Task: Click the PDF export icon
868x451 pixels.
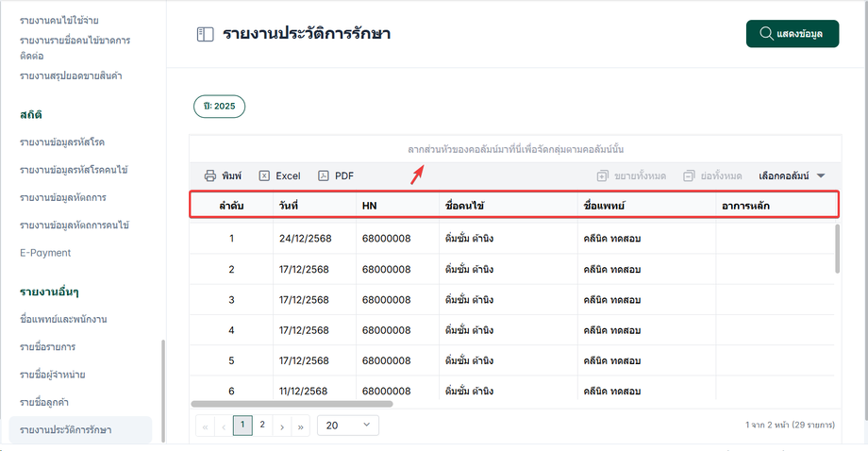Action: [324, 176]
